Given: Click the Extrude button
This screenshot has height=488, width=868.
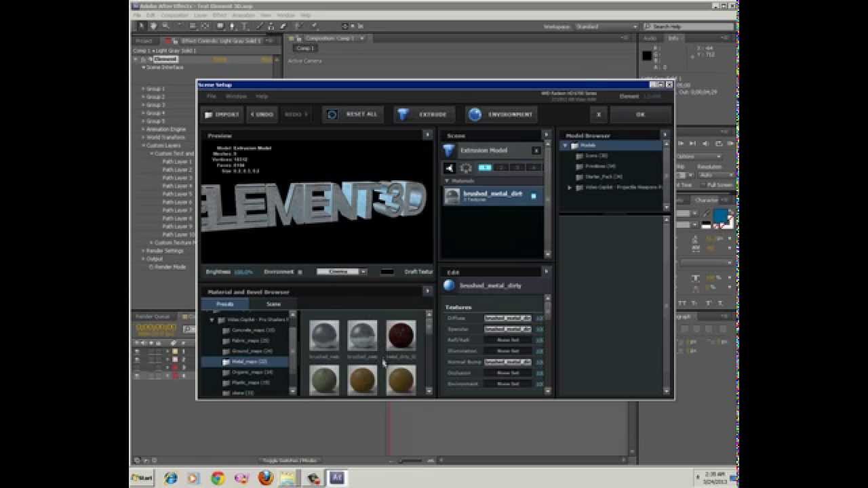Looking at the screenshot, I should point(424,115).
